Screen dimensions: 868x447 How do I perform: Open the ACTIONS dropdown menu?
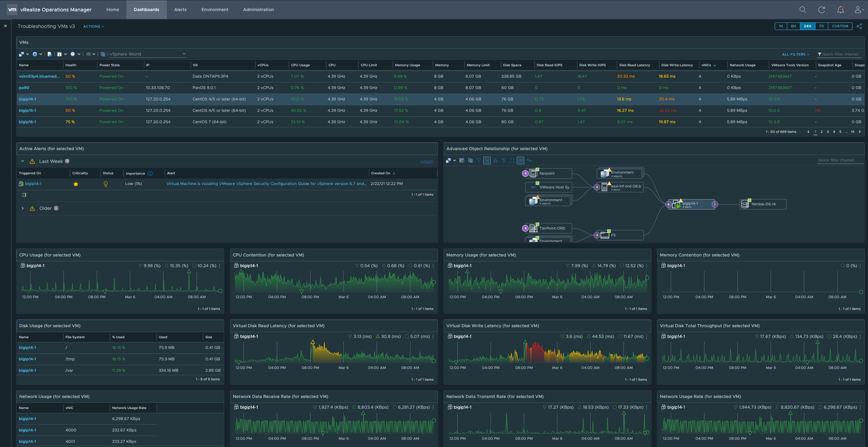click(93, 27)
